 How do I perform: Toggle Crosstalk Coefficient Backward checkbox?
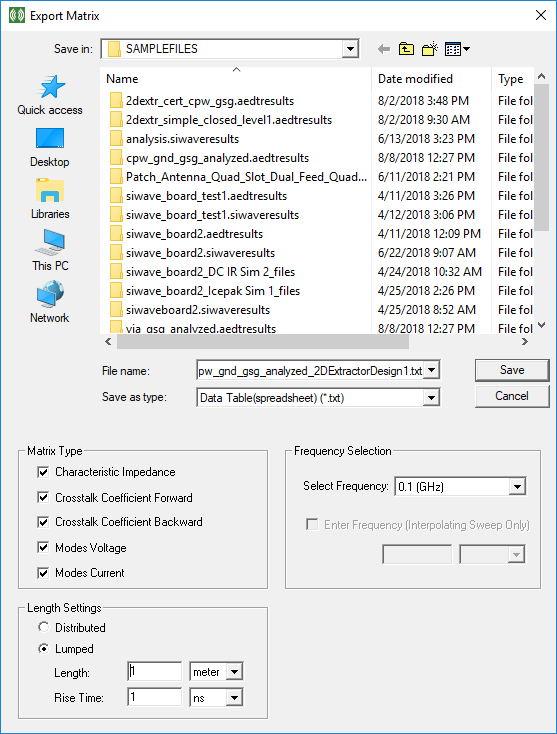pos(43,522)
